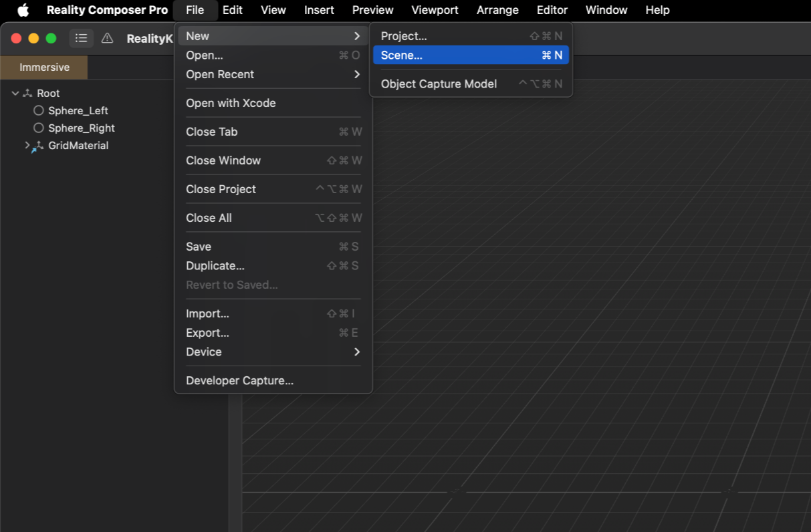This screenshot has width=811, height=532.
Task: Open the Insert menu
Action: click(319, 10)
